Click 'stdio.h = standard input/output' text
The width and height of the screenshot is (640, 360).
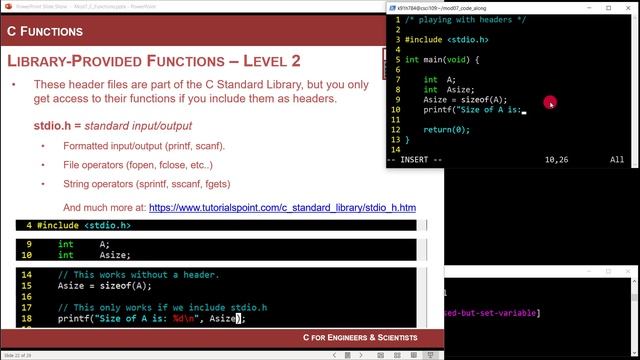point(113,126)
